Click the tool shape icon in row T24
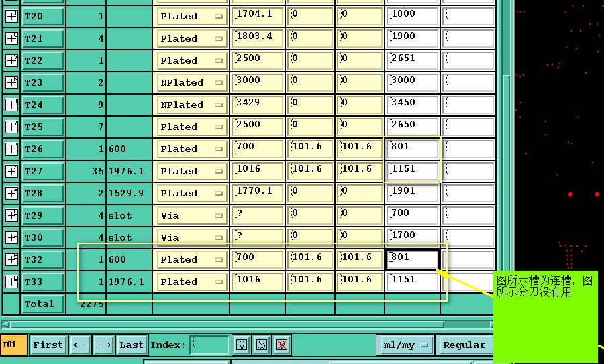Viewport: 604px width, 364px height. (11, 105)
